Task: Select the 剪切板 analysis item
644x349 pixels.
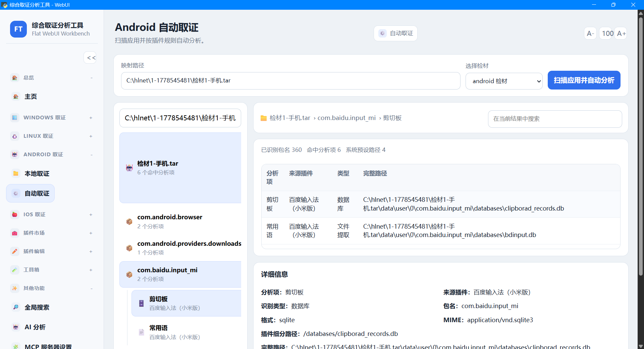Action: coord(186,303)
